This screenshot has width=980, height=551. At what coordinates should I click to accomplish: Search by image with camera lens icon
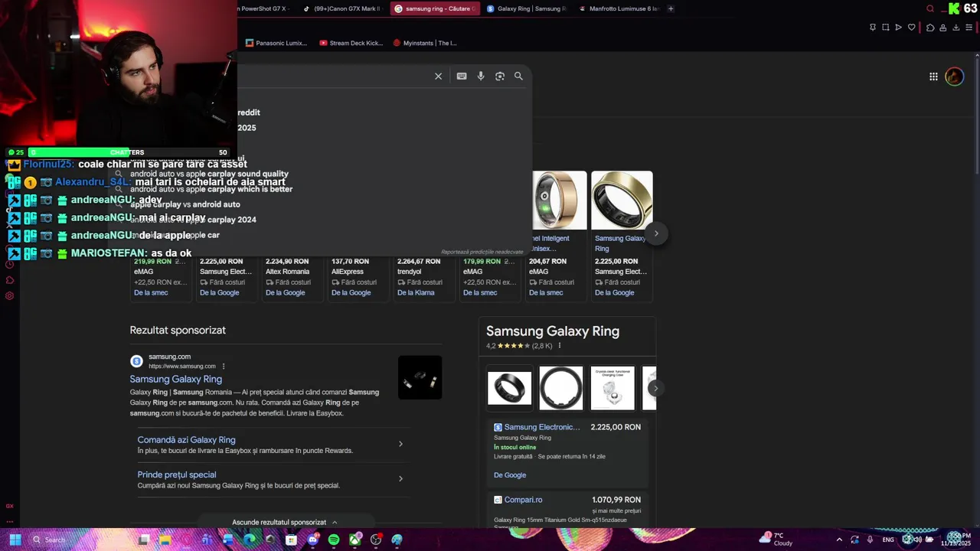pyautogui.click(x=500, y=77)
